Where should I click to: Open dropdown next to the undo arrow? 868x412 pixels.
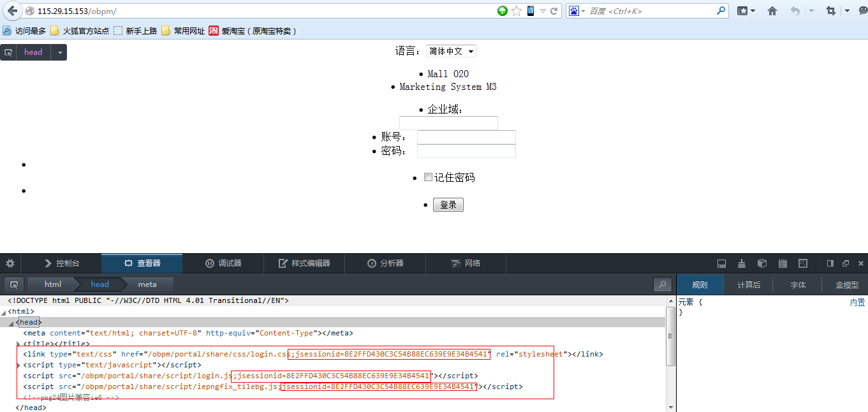point(811,11)
